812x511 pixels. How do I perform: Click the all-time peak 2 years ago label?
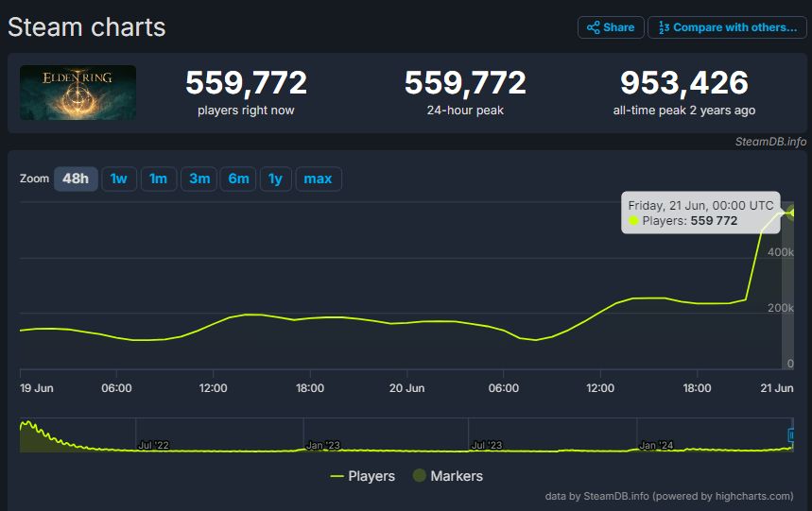684,111
